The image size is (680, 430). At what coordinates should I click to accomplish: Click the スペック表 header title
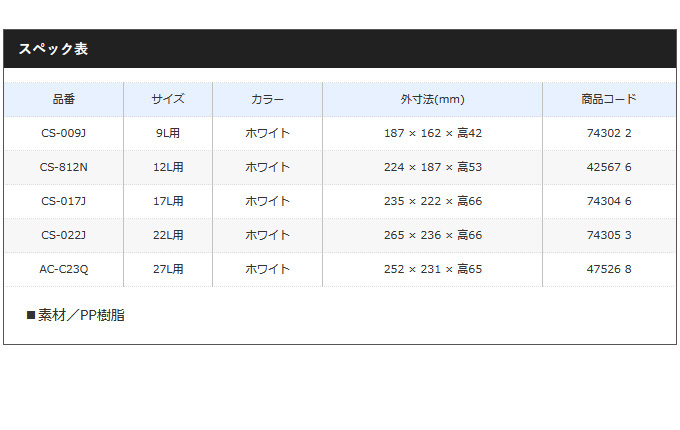coord(53,49)
